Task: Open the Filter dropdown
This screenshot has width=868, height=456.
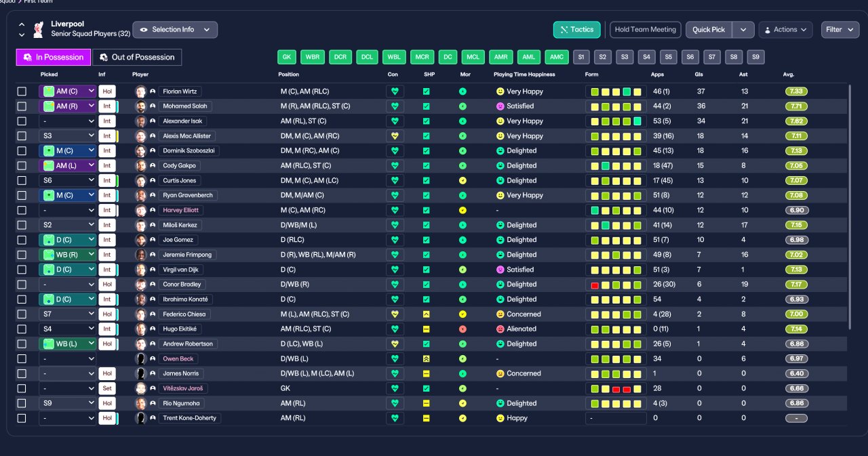Action: 840,30
